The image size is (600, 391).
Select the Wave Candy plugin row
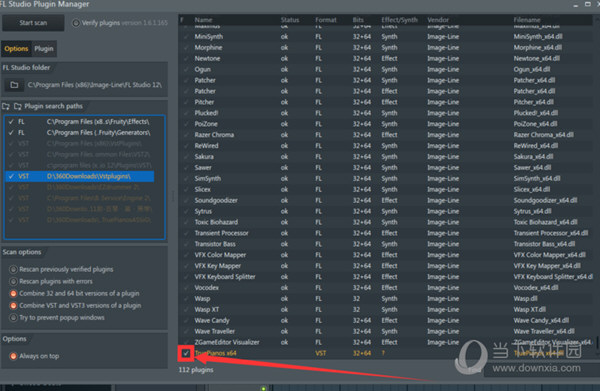pos(386,320)
